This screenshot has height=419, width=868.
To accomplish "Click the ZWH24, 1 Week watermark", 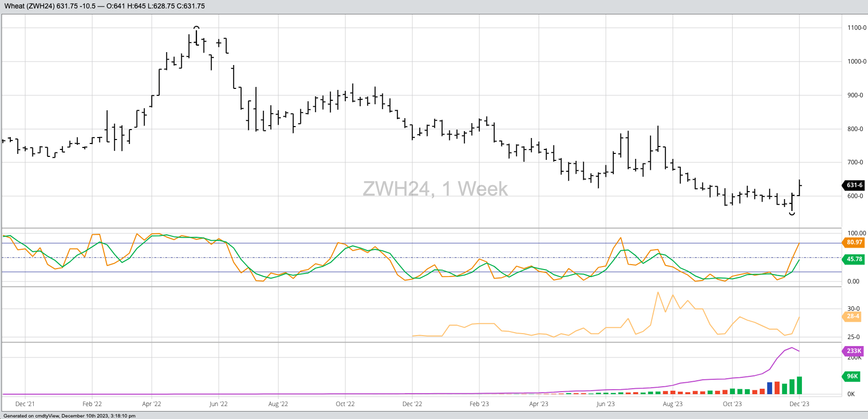I will (435, 189).
